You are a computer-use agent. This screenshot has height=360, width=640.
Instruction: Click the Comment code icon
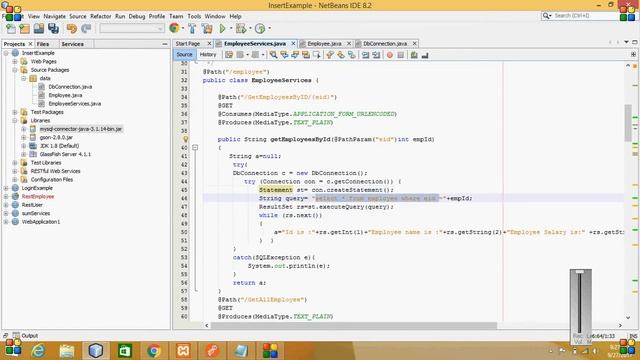pyautogui.click(x=414, y=55)
